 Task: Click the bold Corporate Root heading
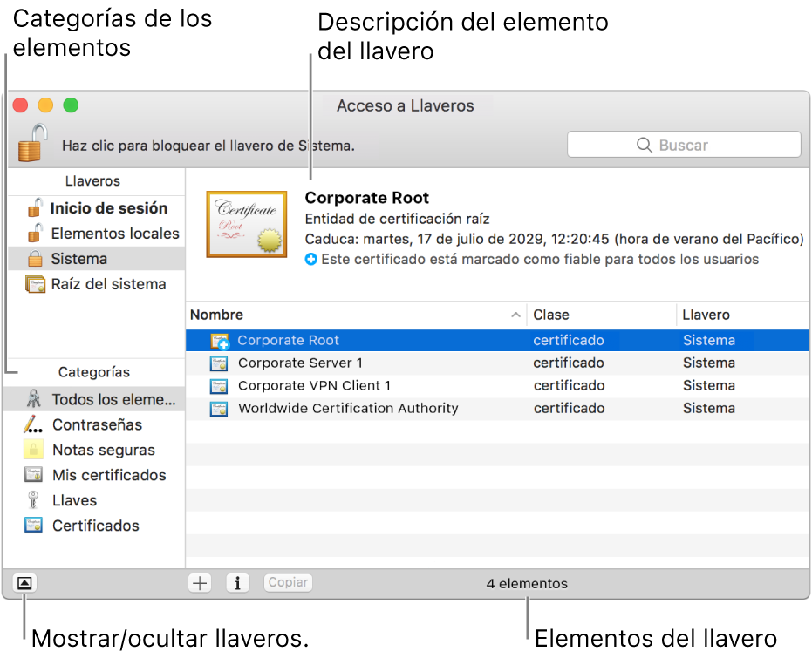(366, 198)
